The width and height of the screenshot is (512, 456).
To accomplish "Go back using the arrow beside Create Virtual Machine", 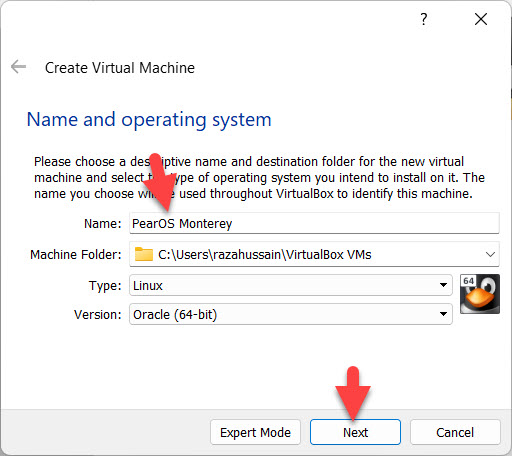I will pyautogui.click(x=18, y=67).
